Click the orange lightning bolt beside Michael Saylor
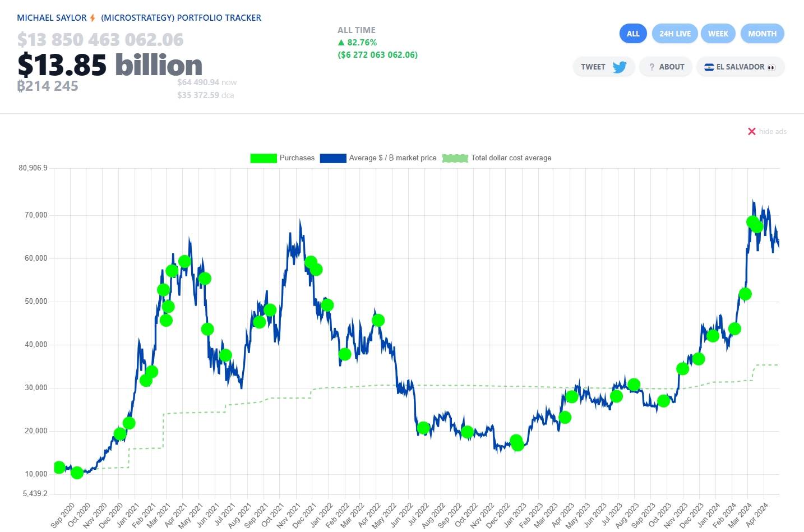 point(93,18)
